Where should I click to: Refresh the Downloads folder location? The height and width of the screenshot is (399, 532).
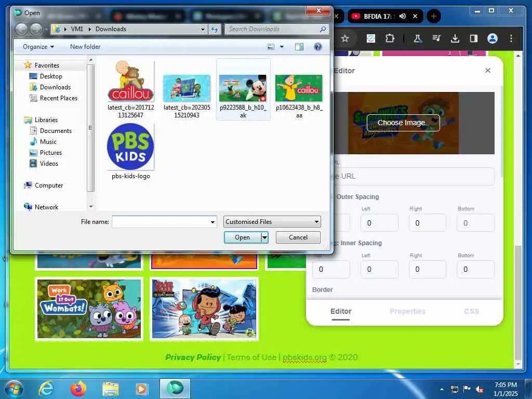215,29
